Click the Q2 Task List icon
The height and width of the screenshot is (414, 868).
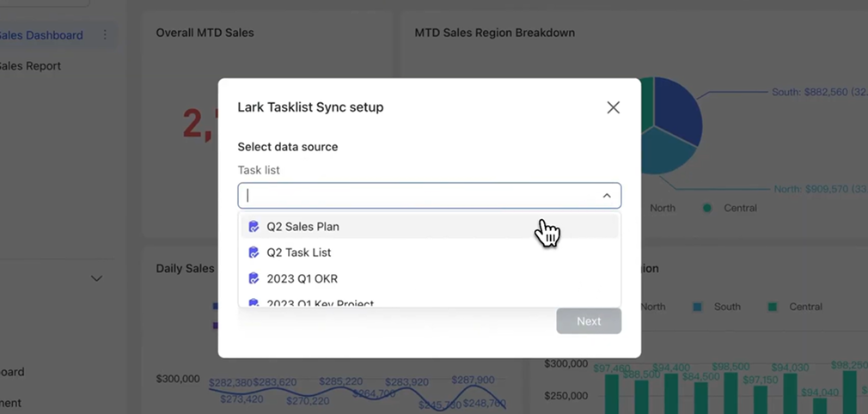(x=254, y=253)
